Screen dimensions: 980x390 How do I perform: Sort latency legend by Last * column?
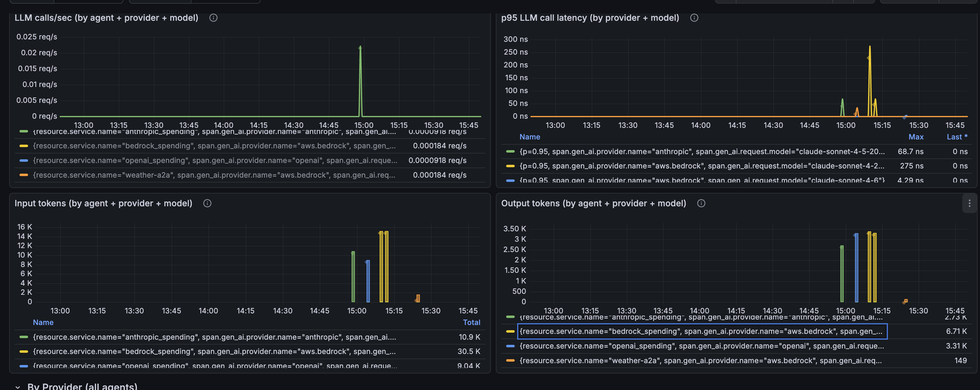[957, 137]
